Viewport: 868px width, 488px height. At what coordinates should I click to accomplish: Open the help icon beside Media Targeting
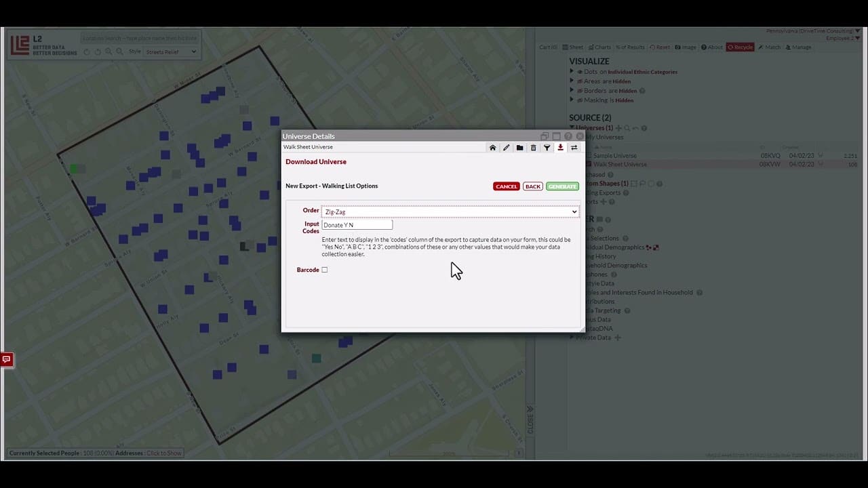click(x=627, y=310)
